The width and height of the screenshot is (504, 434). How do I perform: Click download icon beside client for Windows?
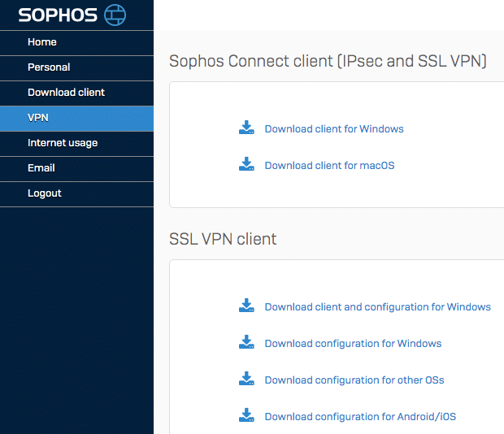pyautogui.click(x=246, y=128)
